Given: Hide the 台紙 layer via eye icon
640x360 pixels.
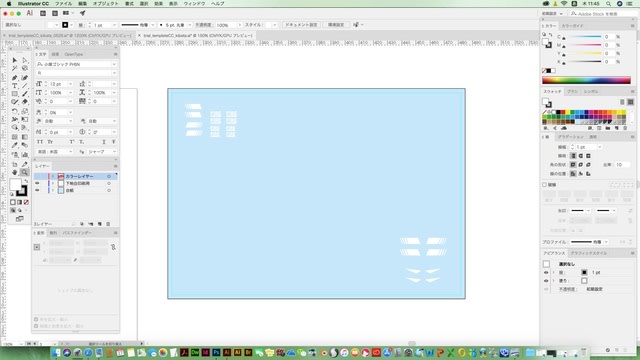Looking at the screenshot, I should coord(38,191).
